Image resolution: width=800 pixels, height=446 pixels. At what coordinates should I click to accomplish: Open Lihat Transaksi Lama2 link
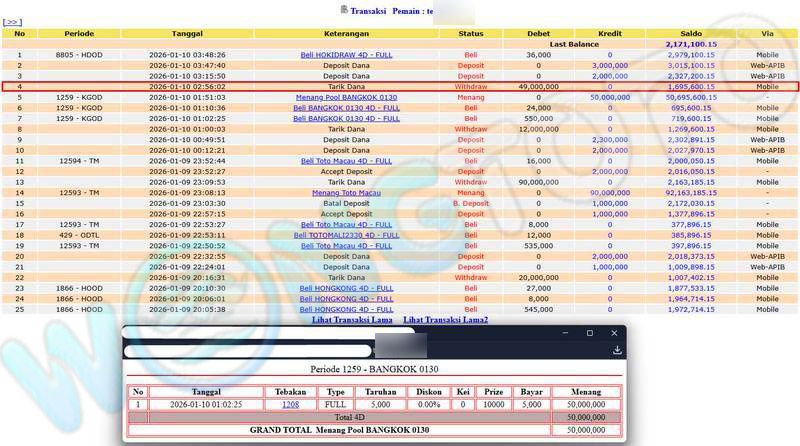click(445, 320)
